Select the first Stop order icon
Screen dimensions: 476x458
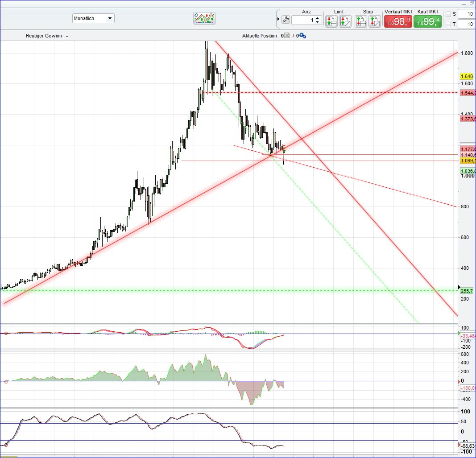coord(360,20)
